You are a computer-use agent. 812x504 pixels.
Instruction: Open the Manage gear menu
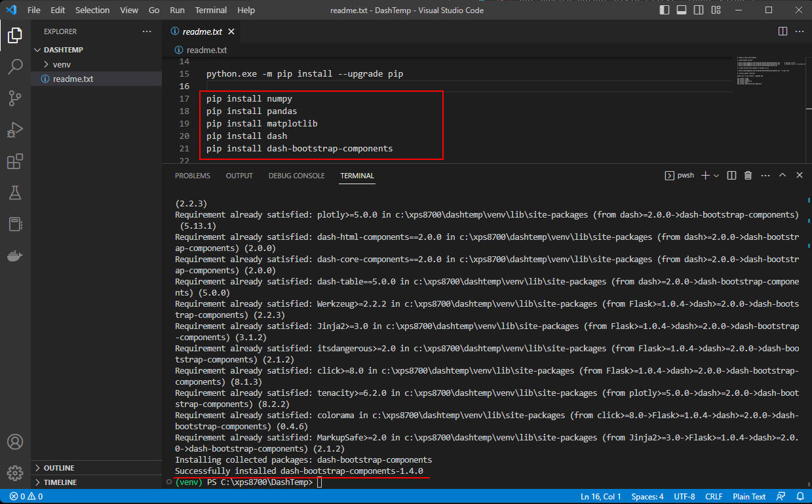[x=15, y=473]
